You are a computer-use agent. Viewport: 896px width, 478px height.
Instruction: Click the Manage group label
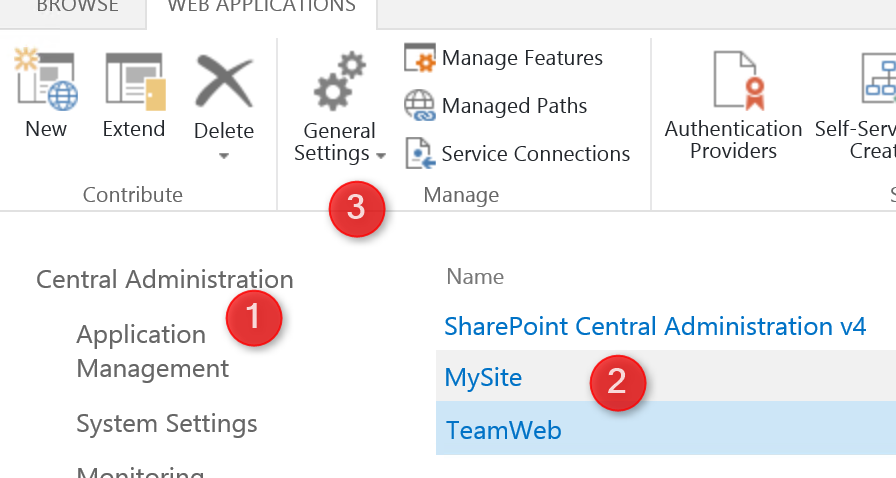pyautogui.click(x=461, y=195)
